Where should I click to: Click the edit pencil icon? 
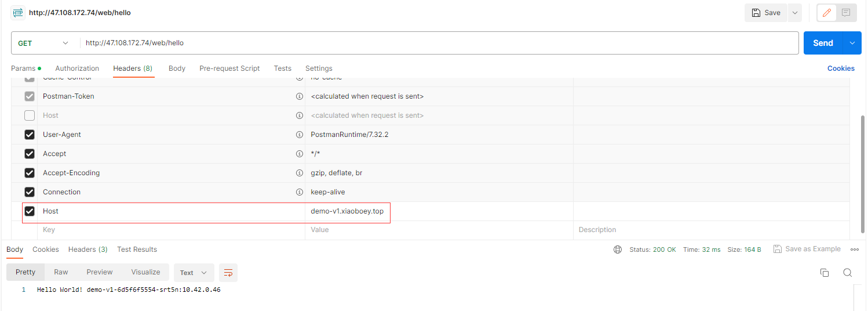(x=827, y=13)
